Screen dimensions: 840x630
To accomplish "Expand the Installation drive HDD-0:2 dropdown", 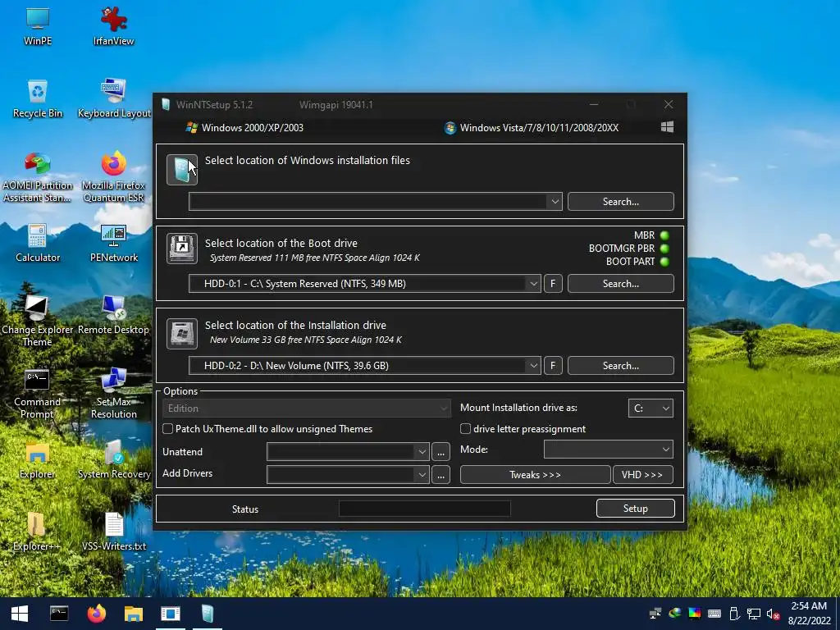I will click(x=533, y=365).
